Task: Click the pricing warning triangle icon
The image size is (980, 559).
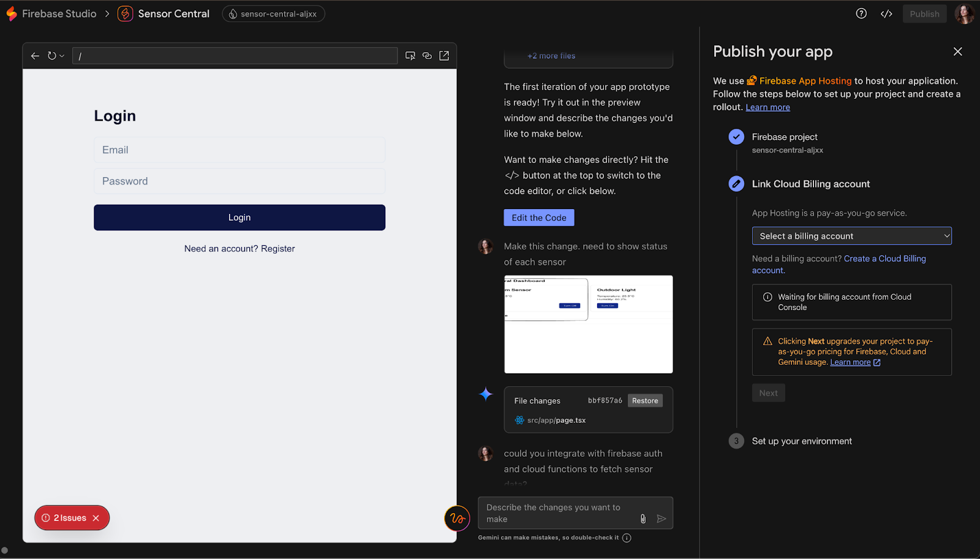Action: click(x=767, y=341)
